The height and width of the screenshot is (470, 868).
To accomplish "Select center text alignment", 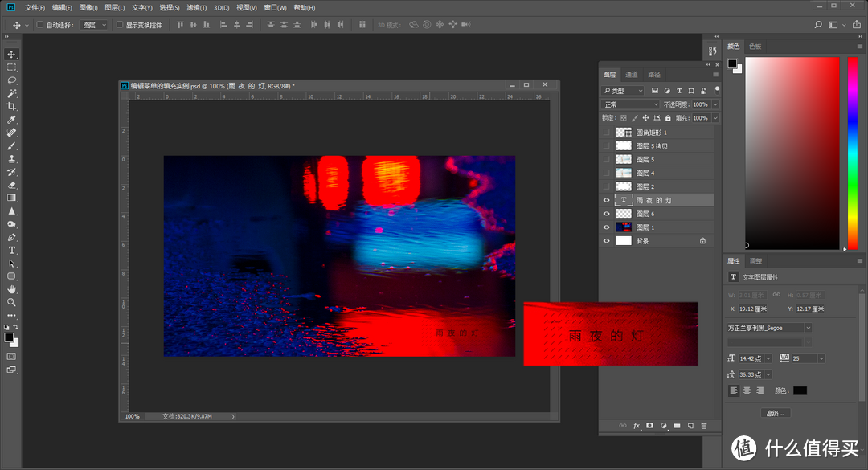I will pyautogui.click(x=747, y=391).
